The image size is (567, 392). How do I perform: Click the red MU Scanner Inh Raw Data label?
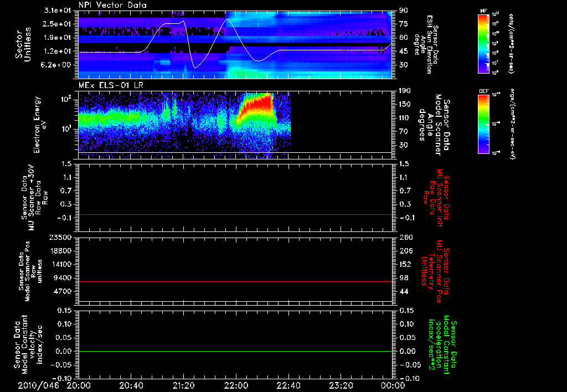point(436,198)
